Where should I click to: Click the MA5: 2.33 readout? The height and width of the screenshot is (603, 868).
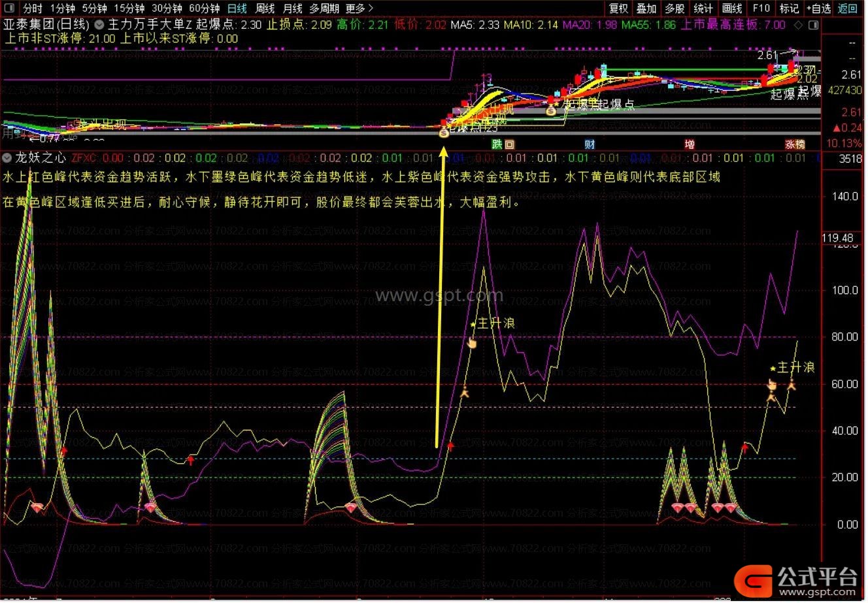pyautogui.click(x=475, y=25)
